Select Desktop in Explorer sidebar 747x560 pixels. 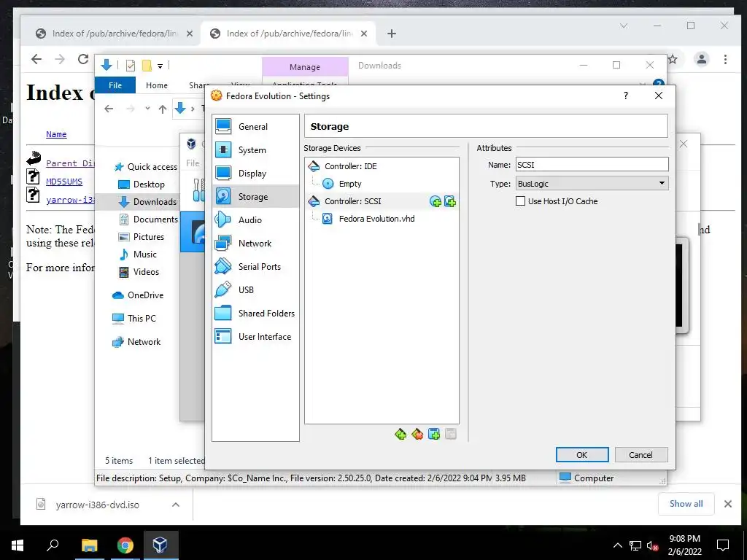tap(142, 184)
